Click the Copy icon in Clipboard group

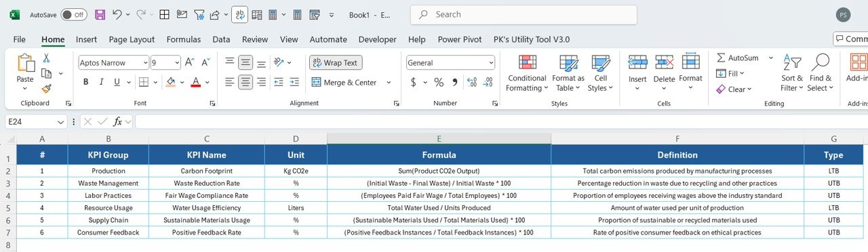click(47, 73)
